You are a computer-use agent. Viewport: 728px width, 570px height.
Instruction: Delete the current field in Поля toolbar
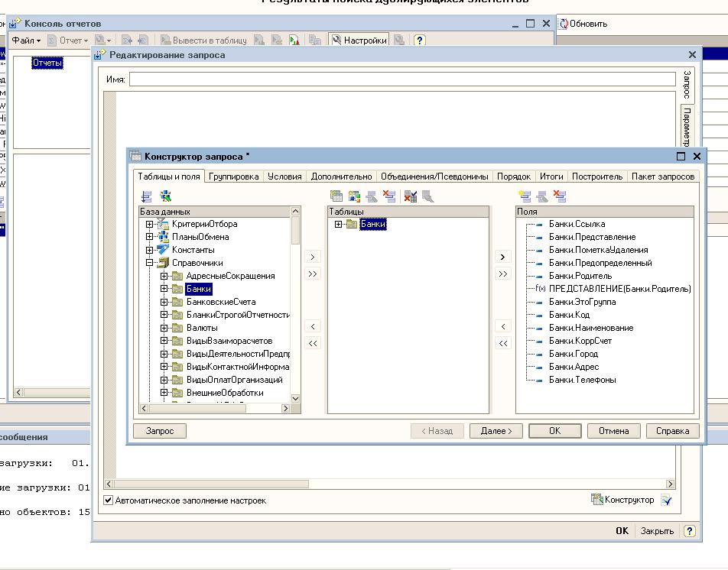coord(560,196)
